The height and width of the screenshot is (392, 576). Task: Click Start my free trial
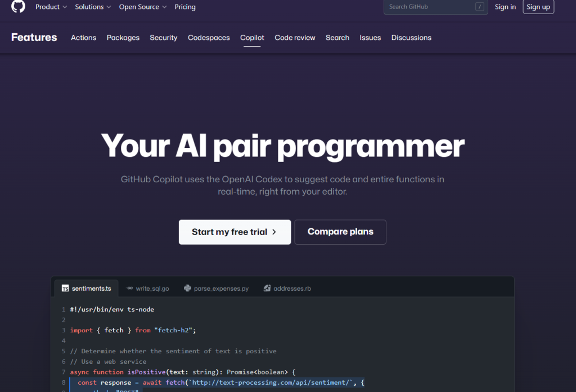coord(235,232)
